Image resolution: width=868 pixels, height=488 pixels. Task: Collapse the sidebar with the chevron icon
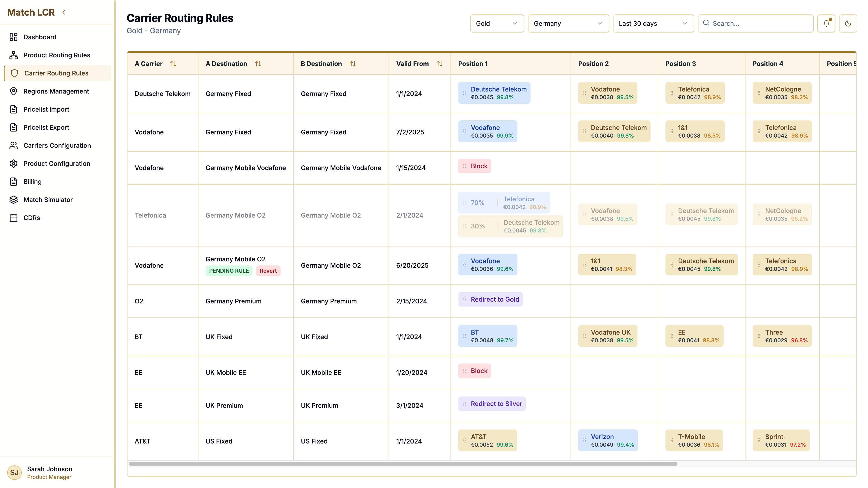(64, 12)
